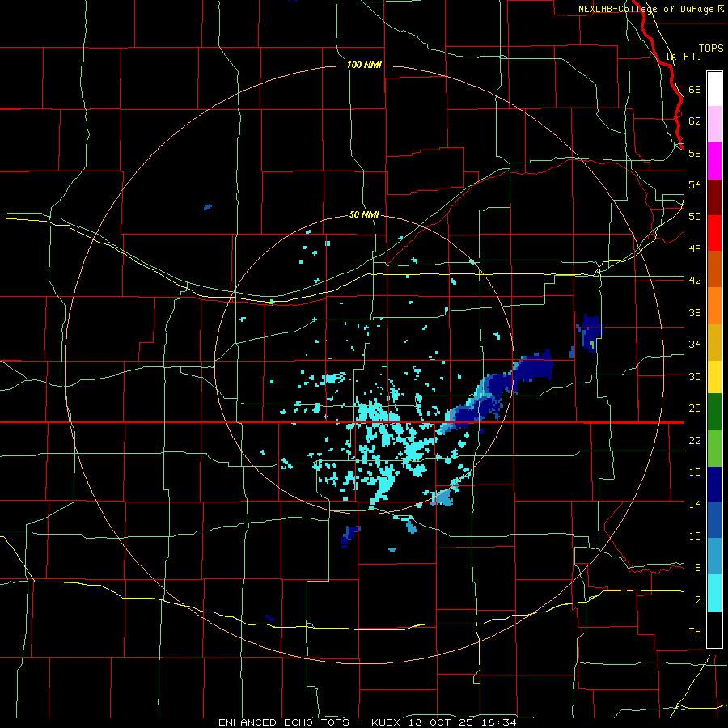
Task: Click the 'ENHANCED ECHO TOPS' product caption
Action: 284,722
